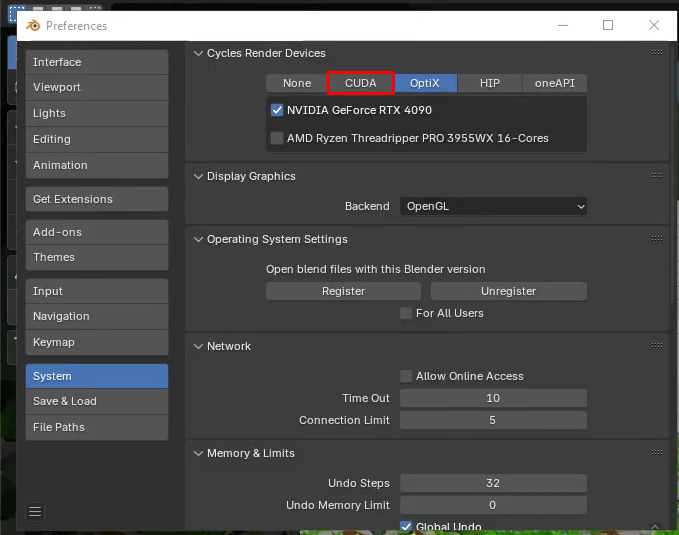Choose HIP render device type
Screen dimensions: 679x535
point(490,83)
